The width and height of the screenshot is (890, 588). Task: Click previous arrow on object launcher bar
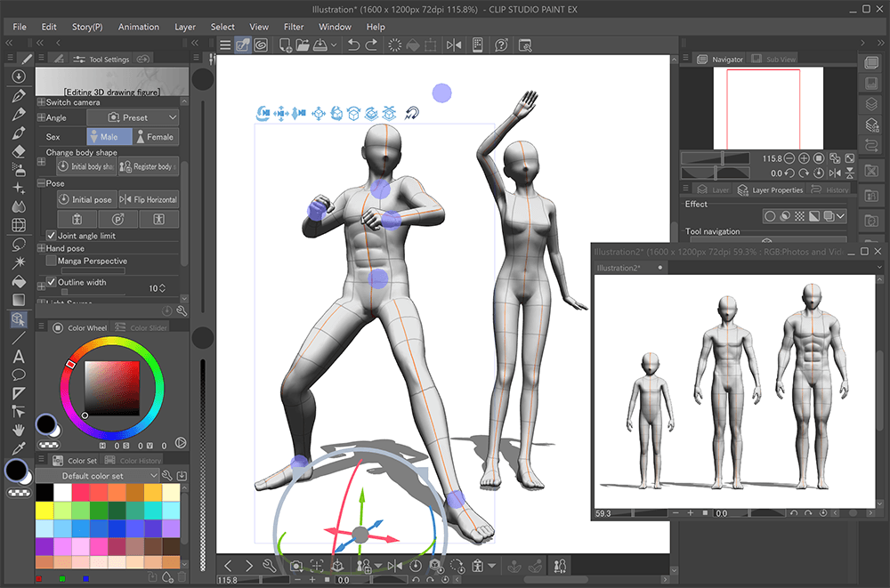coord(228,565)
